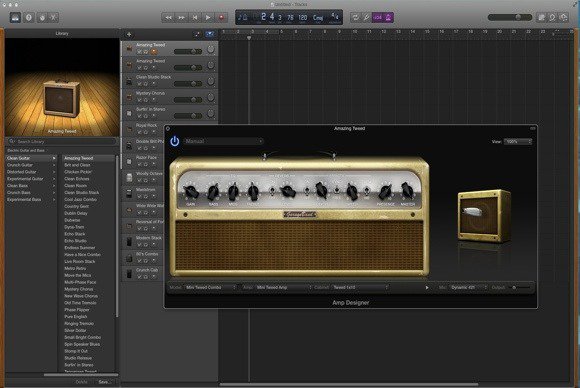Screen dimensions: 580x388
Task: Click the BASS knob on the amp
Action: point(213,192)
